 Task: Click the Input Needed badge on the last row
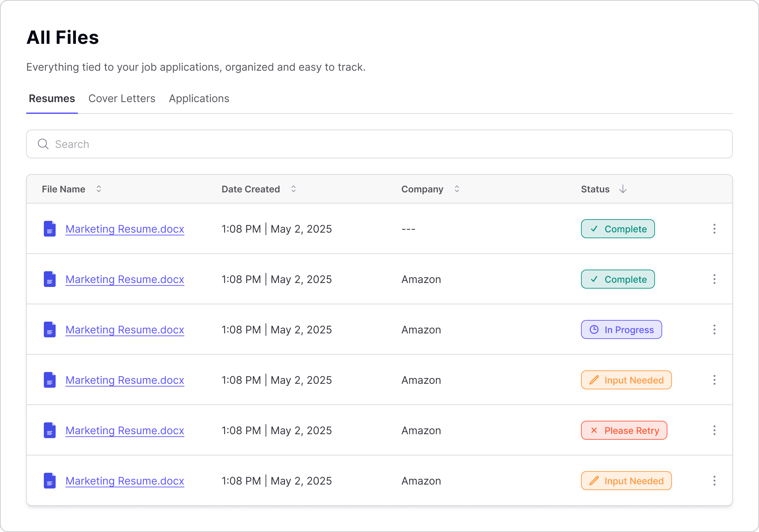(x=626, y=481)
